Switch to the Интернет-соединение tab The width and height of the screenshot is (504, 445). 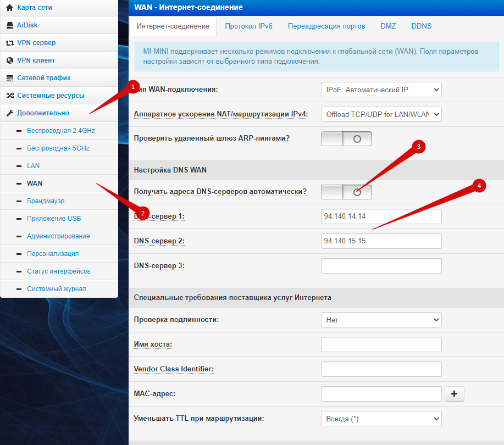[173, 26]
